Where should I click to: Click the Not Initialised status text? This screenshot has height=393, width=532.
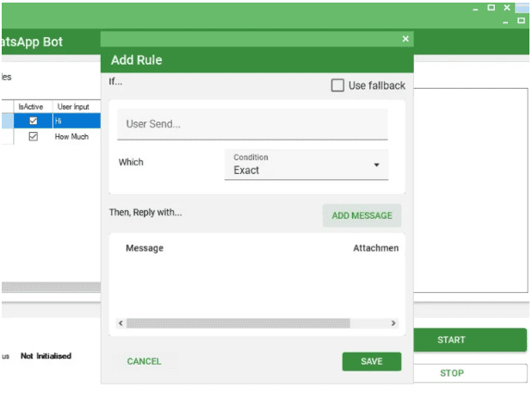(x=46, y=356)
